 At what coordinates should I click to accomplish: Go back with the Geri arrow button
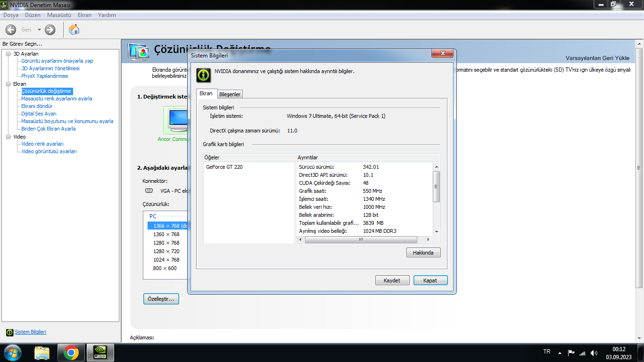[10, 30]
